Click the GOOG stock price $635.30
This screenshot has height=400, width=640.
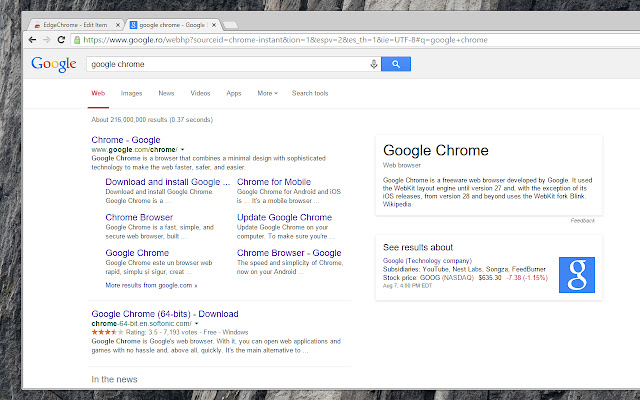point(490,278)
